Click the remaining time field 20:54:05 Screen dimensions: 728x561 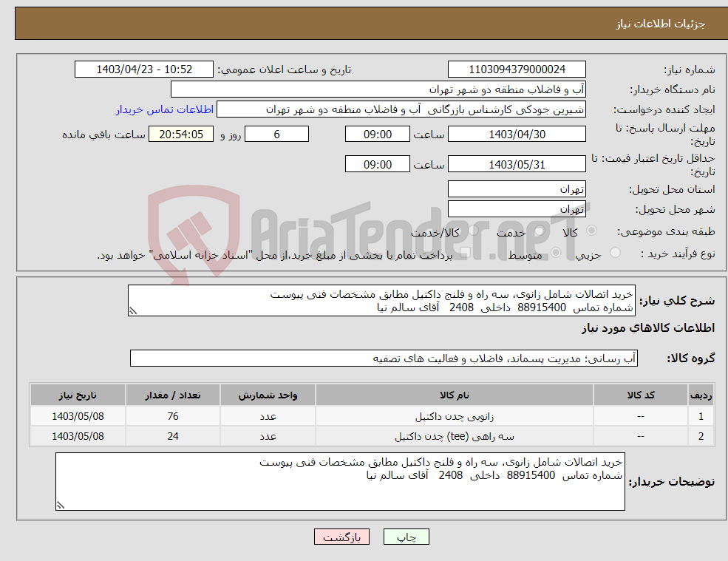tap(181, 135)
